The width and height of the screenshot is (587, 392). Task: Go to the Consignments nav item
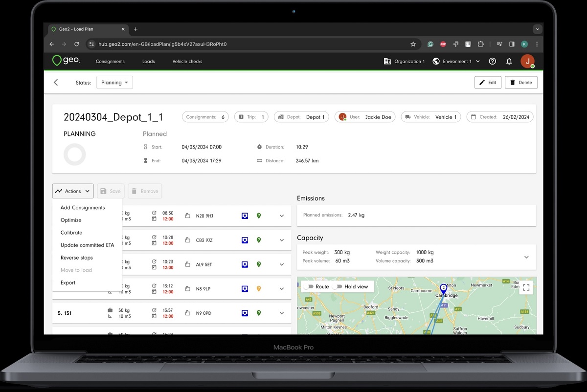click(110, 62)
